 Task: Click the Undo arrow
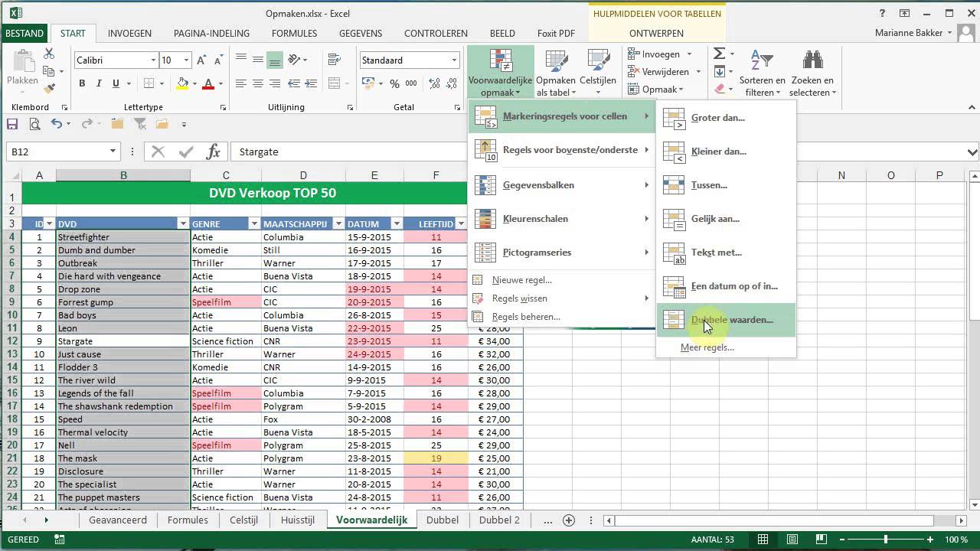click(x=57, y=124)
